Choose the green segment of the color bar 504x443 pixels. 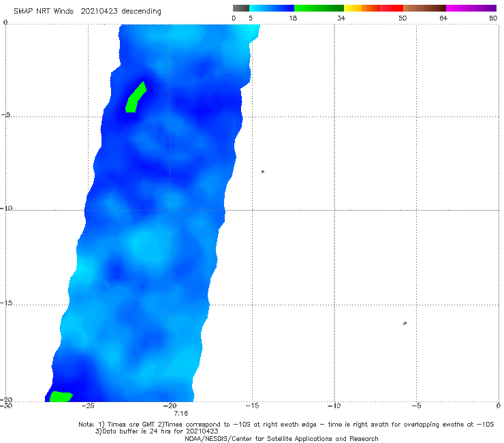click(x=319, y=8)
